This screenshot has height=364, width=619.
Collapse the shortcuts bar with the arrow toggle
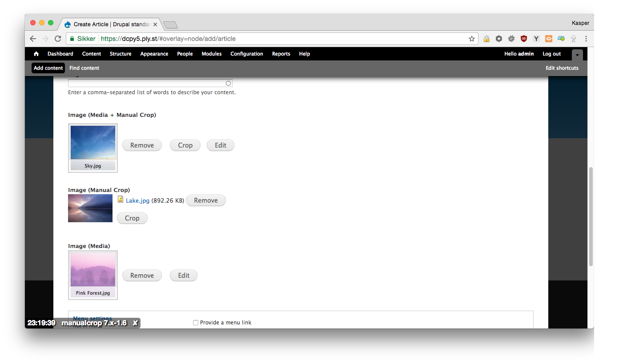[x=577, y=55]
